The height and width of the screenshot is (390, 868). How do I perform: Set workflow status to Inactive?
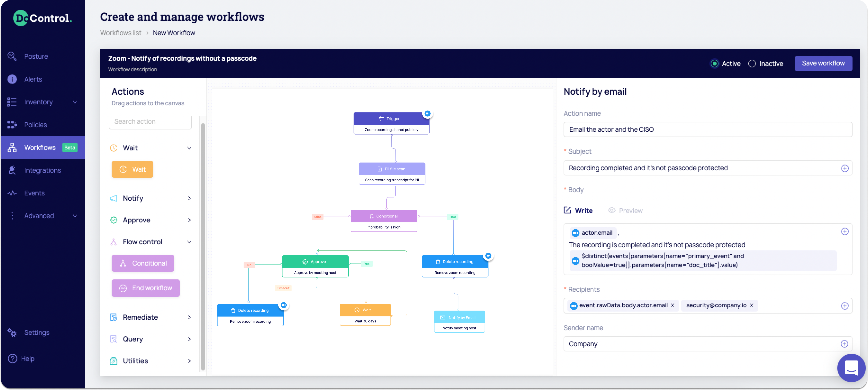(x=752, y=63)
